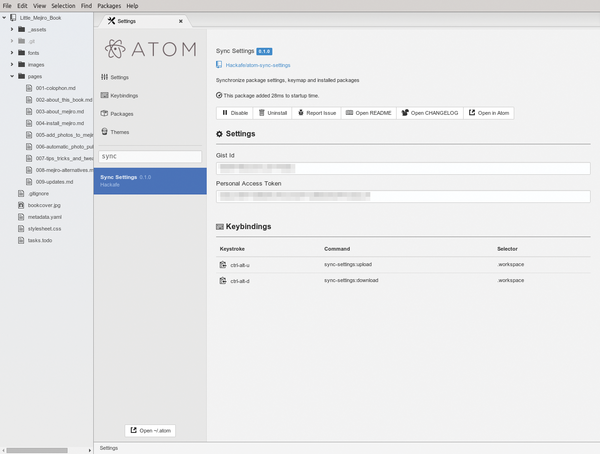This screenshot has height=454, width=600.
Task: Click the package filter field containing sync
Action: pyautogui.click(x=150, y=156)
